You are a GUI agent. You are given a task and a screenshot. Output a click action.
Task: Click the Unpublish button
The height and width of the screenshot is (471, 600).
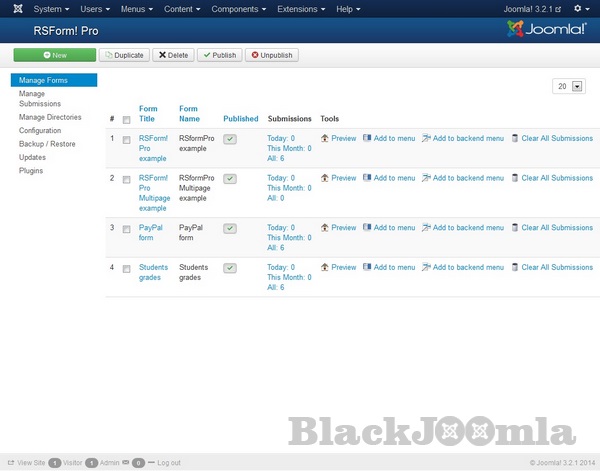(271, 55)
